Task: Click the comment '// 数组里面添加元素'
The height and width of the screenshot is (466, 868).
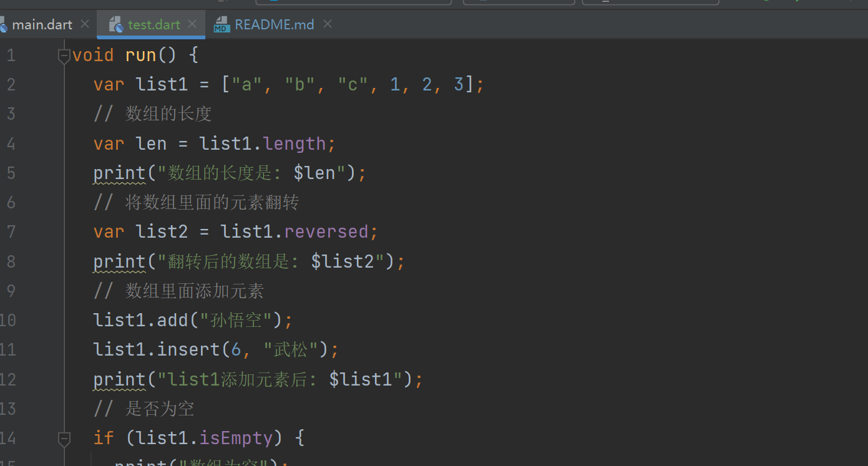Action: (x=178, y=291)
